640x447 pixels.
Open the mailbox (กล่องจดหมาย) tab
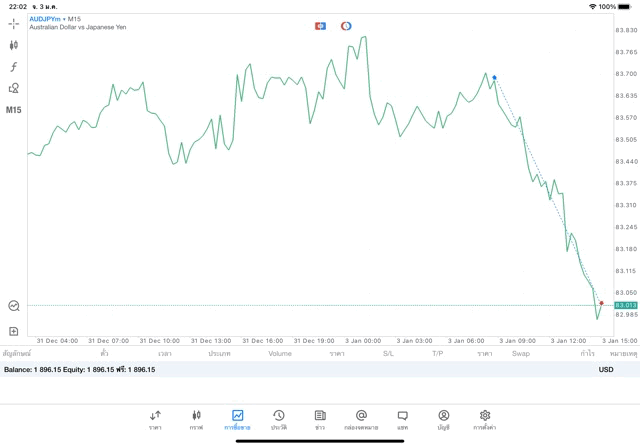[361, 419]
